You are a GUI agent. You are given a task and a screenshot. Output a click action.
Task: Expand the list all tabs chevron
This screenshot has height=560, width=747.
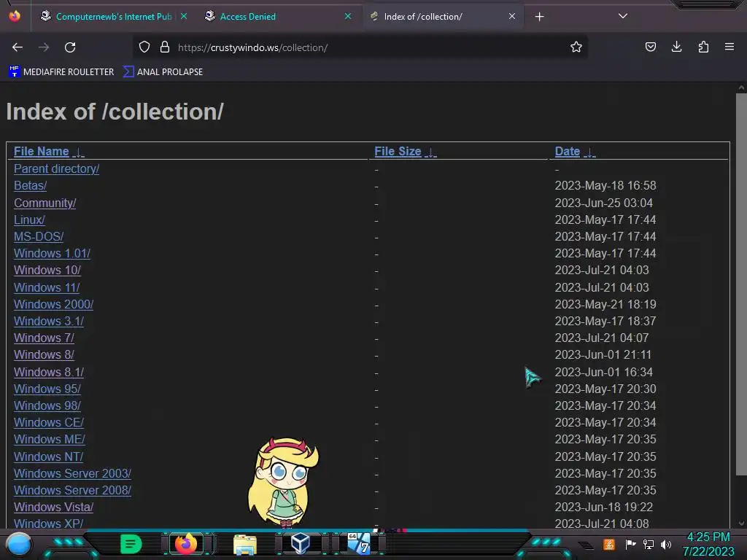(623, 16)
